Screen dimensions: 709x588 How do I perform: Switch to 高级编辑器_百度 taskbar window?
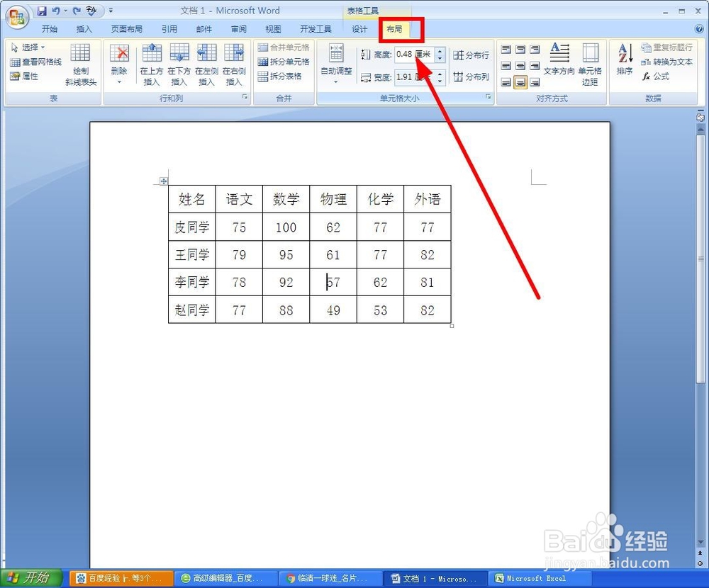pos(225,578)
